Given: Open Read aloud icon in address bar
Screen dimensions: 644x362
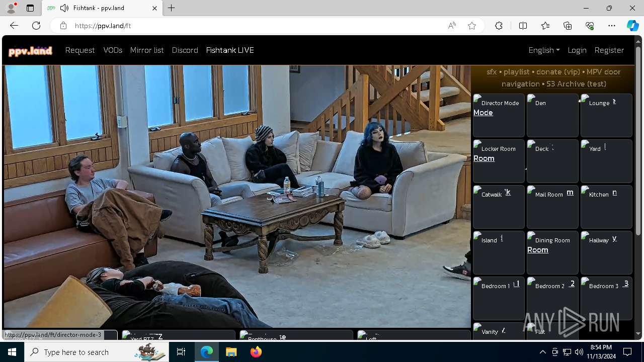Looking at the screenshot, I should click(x=452, y=26).
